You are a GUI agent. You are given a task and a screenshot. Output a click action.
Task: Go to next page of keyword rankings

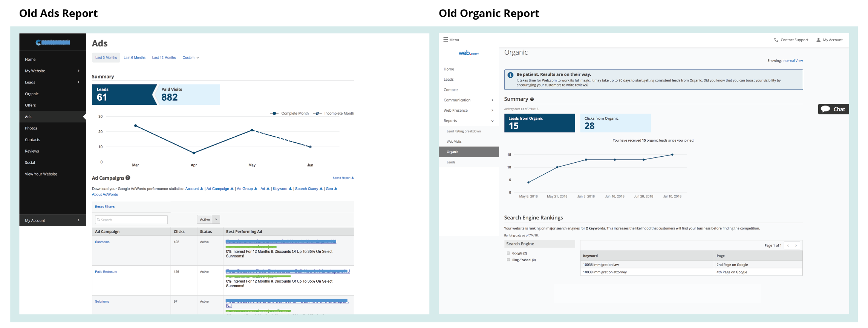point(796,245)
